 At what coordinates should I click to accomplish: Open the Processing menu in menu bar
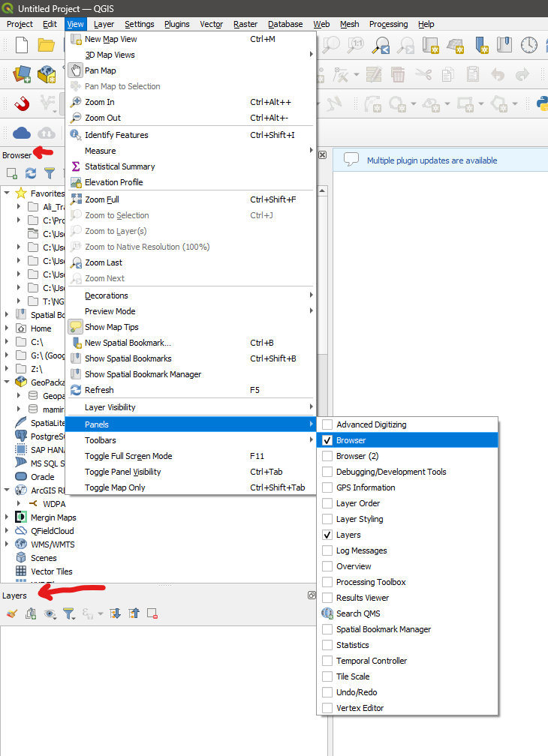(x=388, y=24)
